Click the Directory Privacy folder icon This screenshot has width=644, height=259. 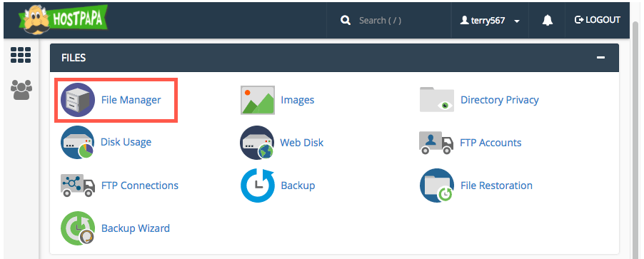click(436, 100)
